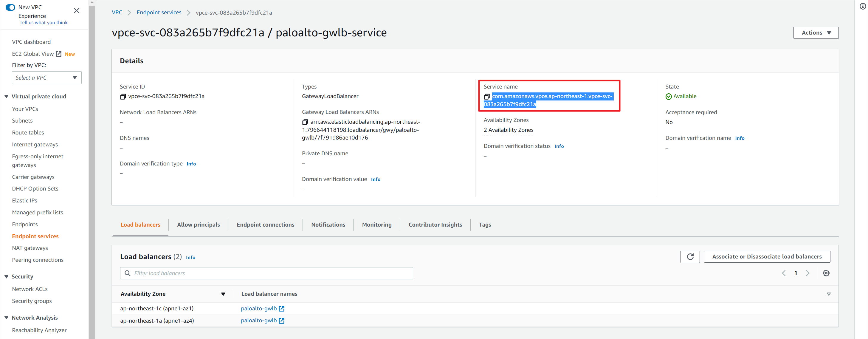Open the Select a VPC dropdown
Image resolution: width=868 pixels, height=339 pixels.
[47, 78]
